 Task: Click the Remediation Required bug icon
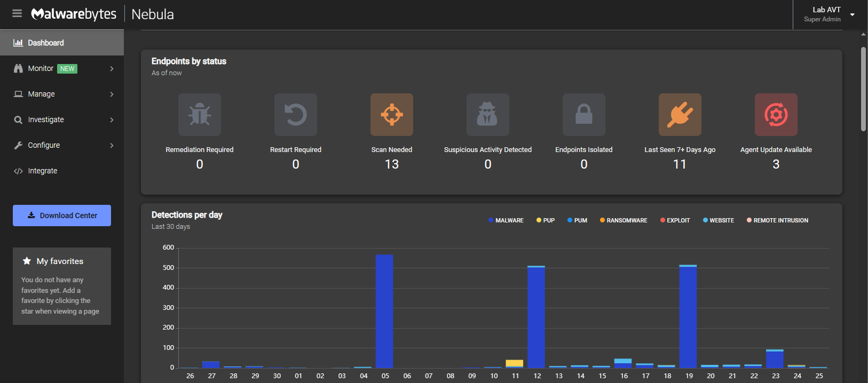200,115
